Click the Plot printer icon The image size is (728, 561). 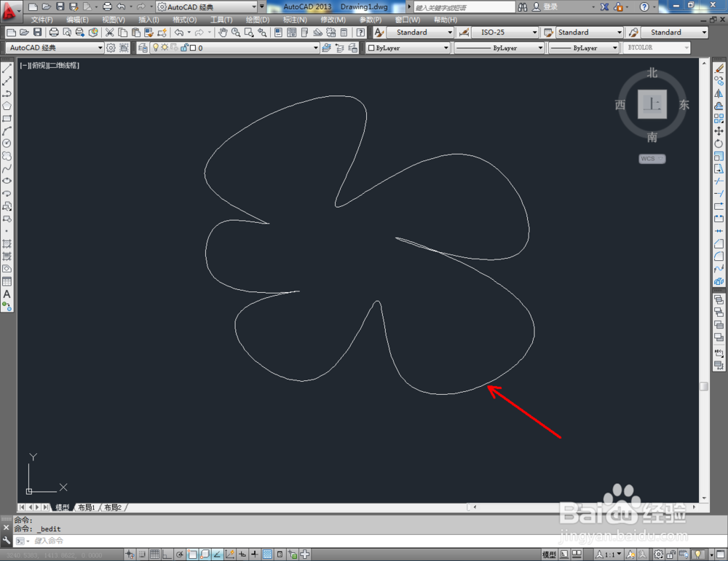(54, 32)
